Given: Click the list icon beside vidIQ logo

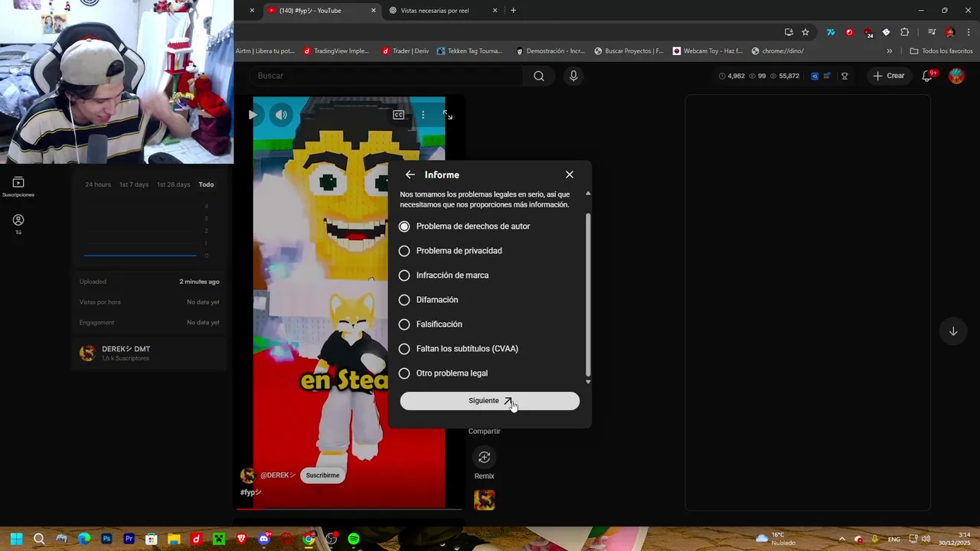Looking at the screenshot, I should (827, 76).
